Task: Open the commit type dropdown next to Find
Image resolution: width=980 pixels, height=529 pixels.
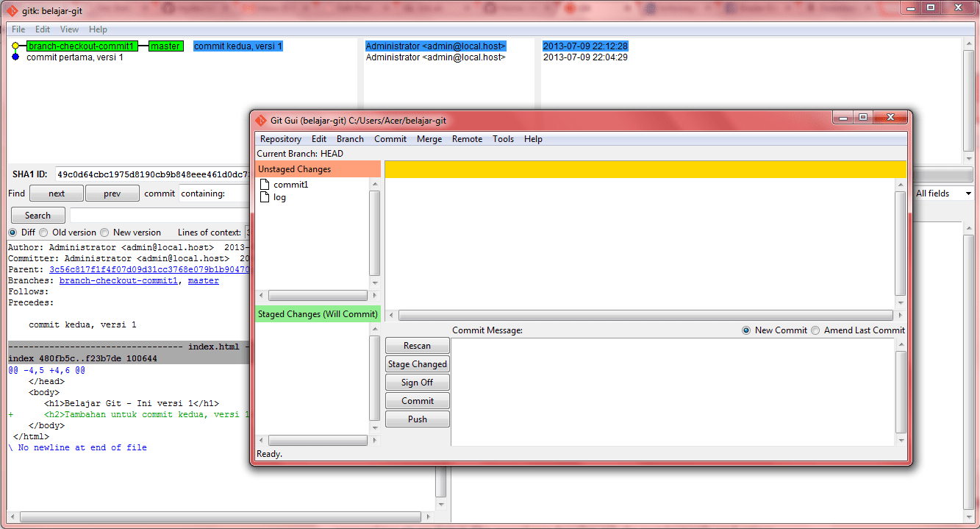Action: [160, 194]
